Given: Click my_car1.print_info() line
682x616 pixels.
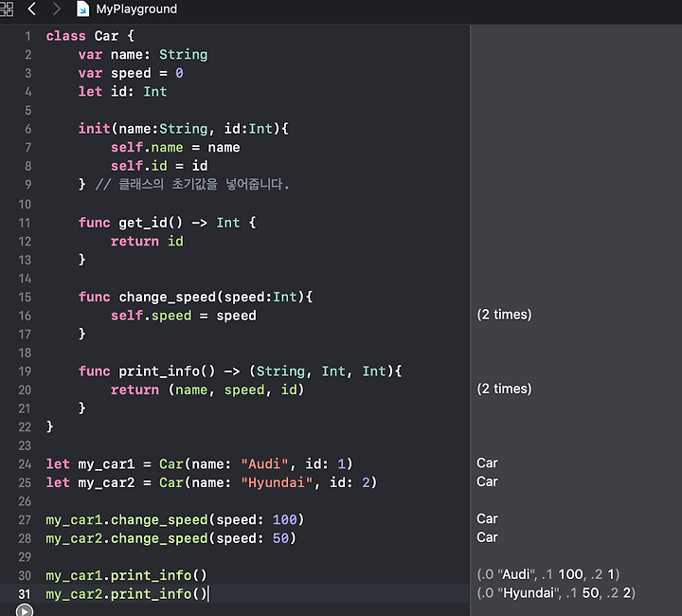Looking at the screenshot, I should [x=126, y=575].
